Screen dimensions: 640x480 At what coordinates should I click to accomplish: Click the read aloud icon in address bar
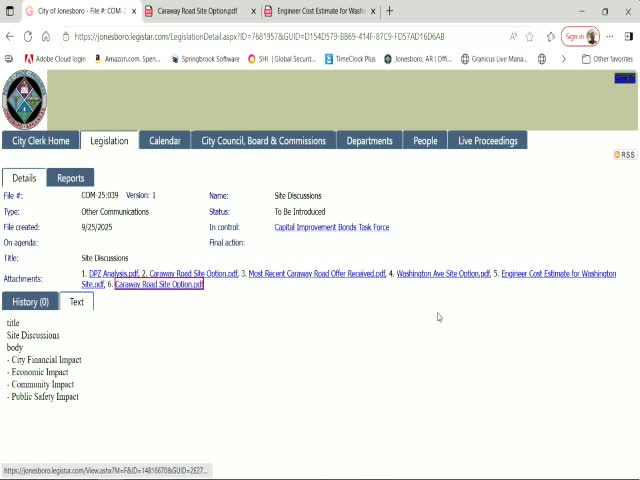pos(513,37)
